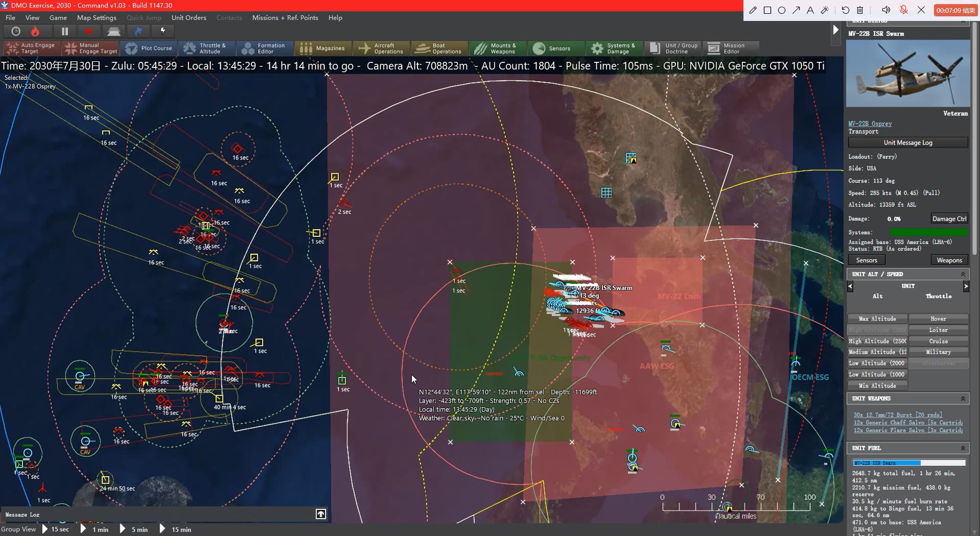Select the text annotation tool
This screenshot has height=536, width=980.
pyautogui.click(x=810, y=10)
